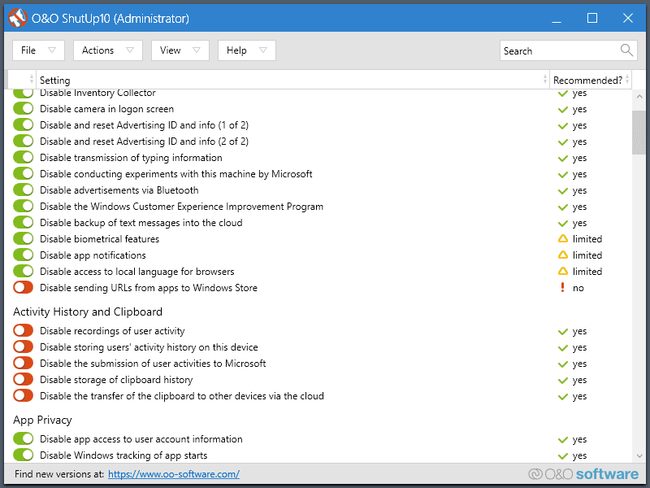Image resolution: width=650 pixels, height=488 pixels.
Task: Click the yellow triangle next to app notifications
Action: [x=563, y=255]
